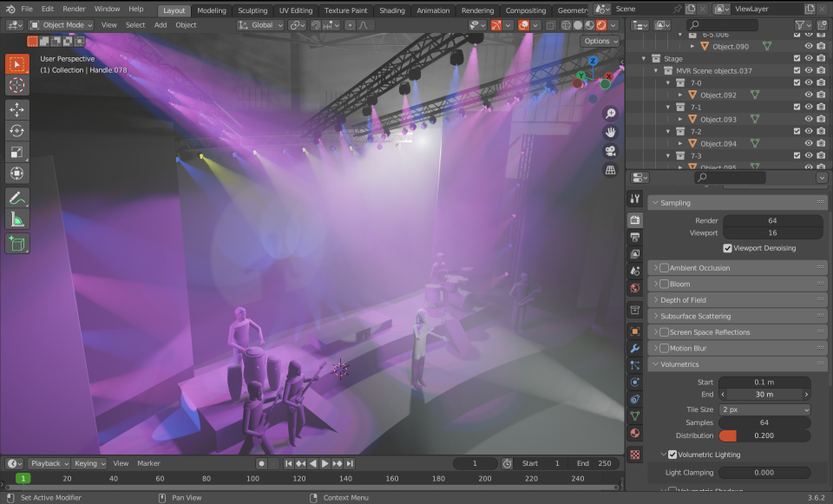Toggle camera view with camera icon
833x504 pixels.
[610, 151]
